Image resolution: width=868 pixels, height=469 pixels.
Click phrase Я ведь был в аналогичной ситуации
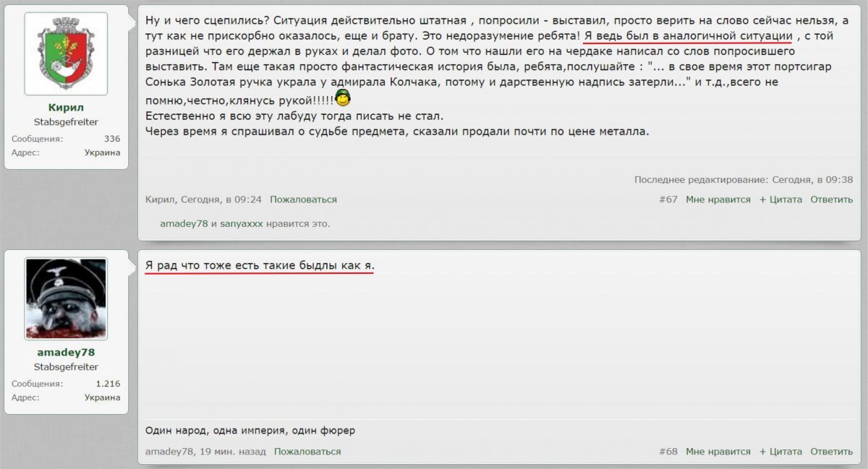point(689,35)
